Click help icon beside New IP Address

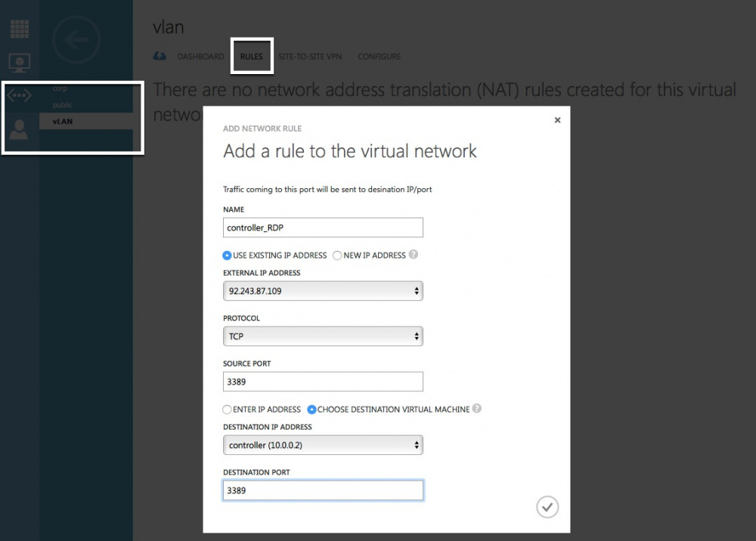coord(414,255)
